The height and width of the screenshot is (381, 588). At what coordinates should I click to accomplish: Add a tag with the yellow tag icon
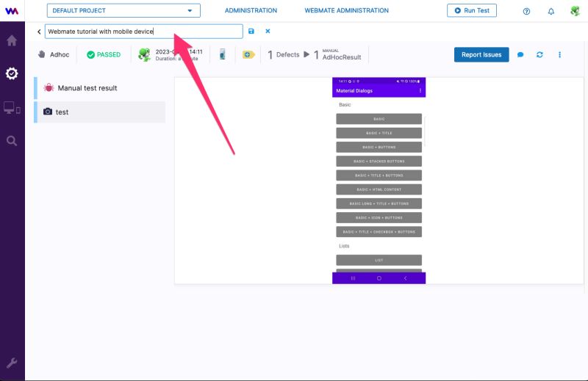tap(248, 55)
